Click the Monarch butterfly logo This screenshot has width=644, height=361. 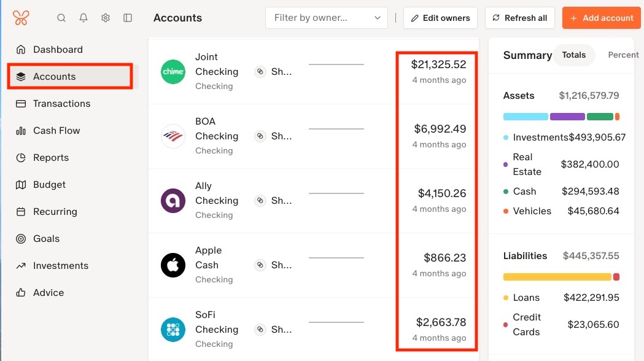point(21,18)
